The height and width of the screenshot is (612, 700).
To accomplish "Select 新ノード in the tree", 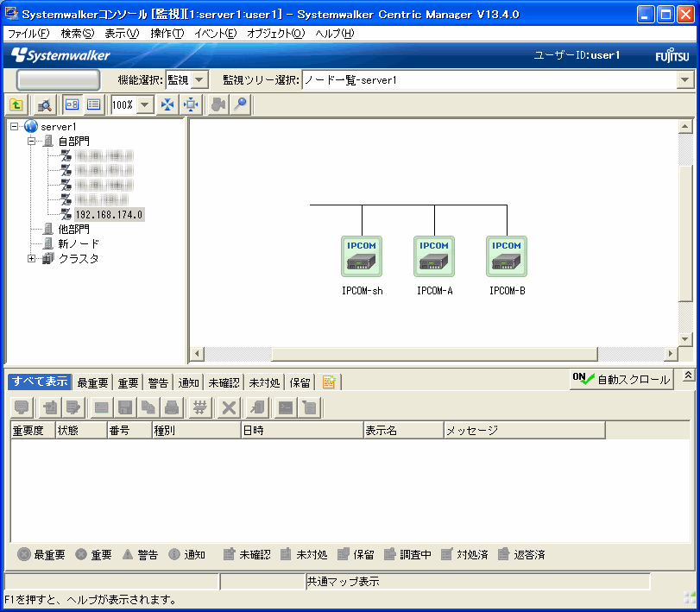I will (x=79, y=243).
